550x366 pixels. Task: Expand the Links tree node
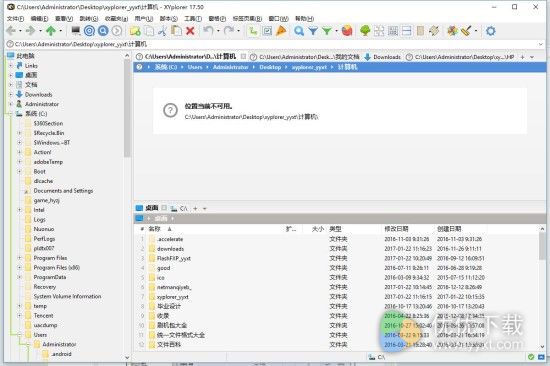pos(11,66)
